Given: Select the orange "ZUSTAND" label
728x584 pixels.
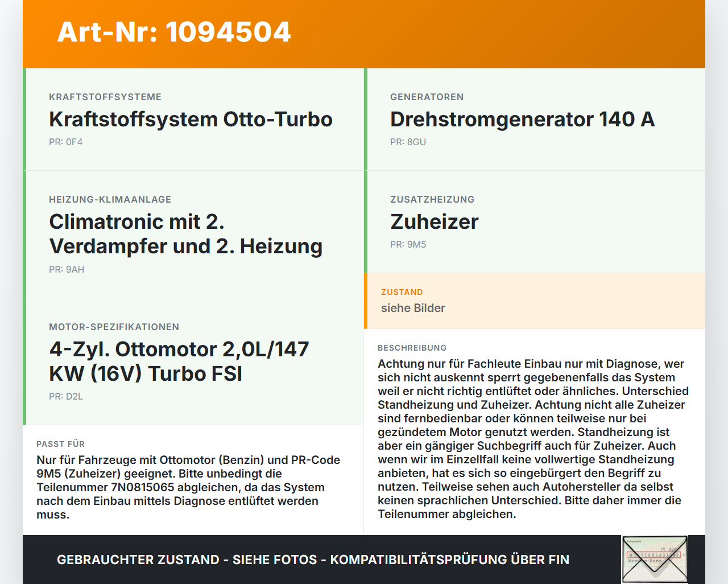Looking at the screenshot, I should click(402, 292).
